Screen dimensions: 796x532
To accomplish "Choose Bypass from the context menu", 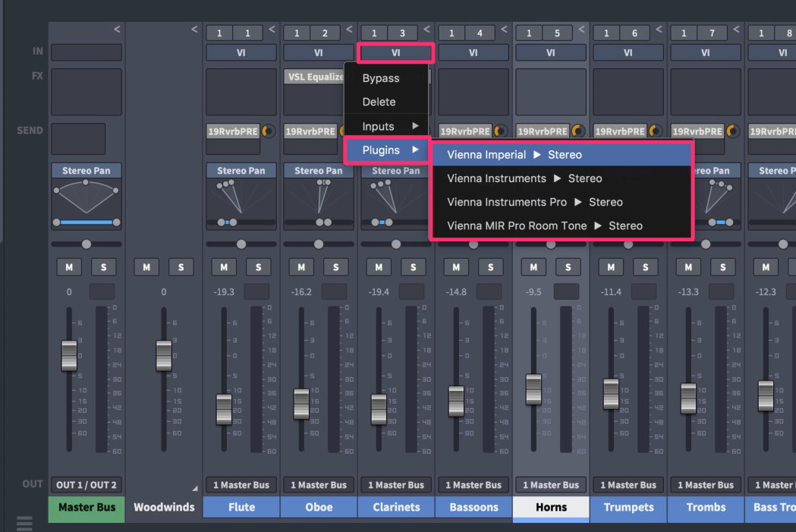I will [x=387, y=78].
